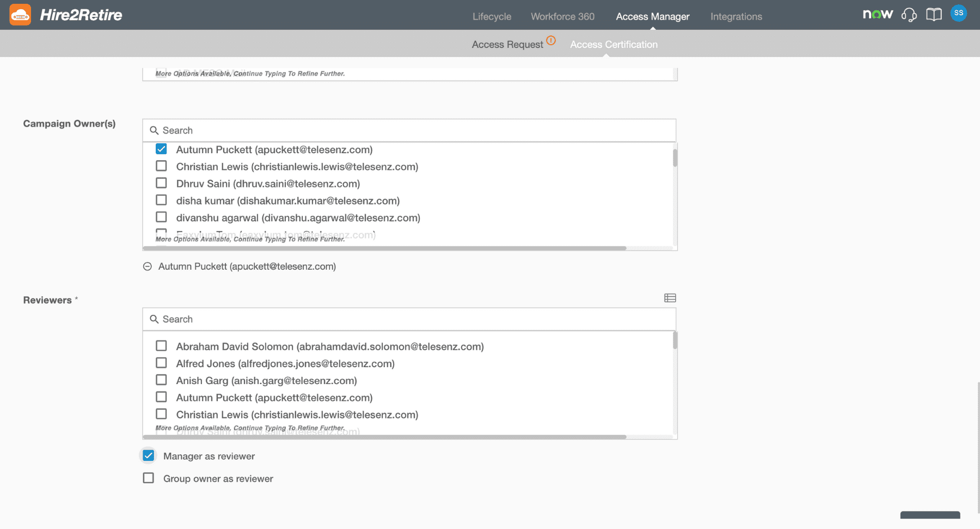Open the documentation book icon

(x=934, y=15)
